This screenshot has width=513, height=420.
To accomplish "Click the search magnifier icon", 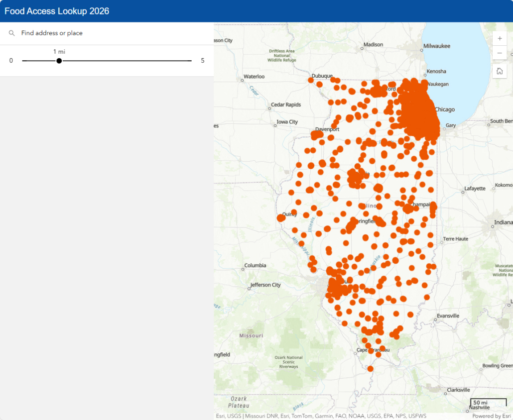I will point(11,33).
